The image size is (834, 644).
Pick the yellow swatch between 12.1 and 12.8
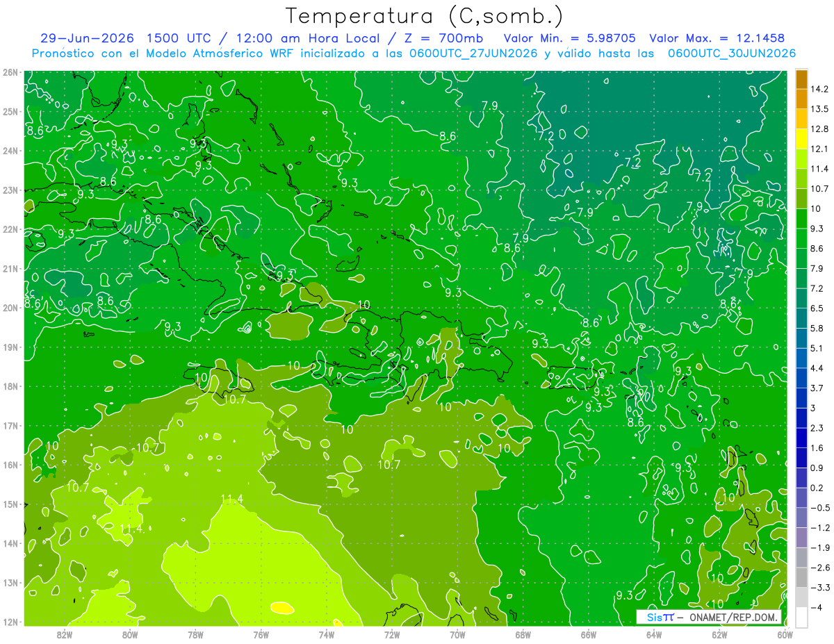pyautogui.click(x=801, y=139)
